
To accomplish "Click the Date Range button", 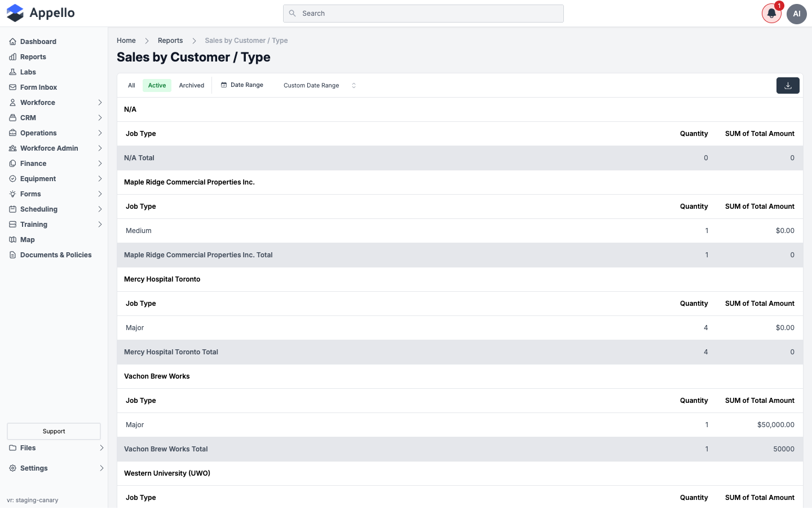I will pos(242,85).
